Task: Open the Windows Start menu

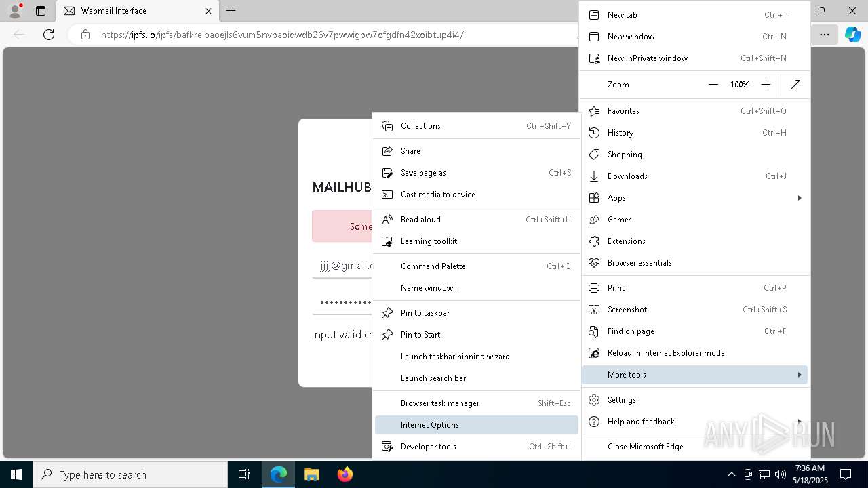Action: pos(16,474)
